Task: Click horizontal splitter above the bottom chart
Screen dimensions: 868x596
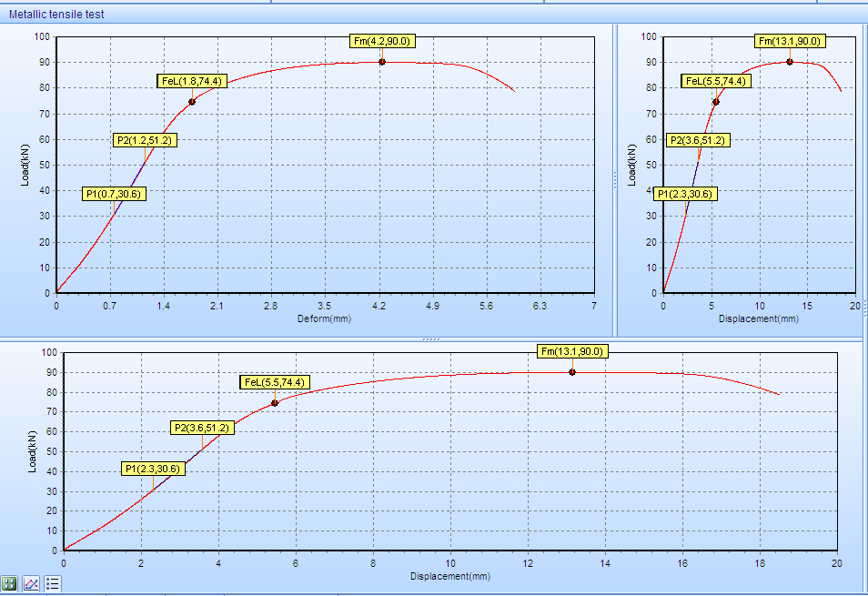Action: click(x=431, y=338)
